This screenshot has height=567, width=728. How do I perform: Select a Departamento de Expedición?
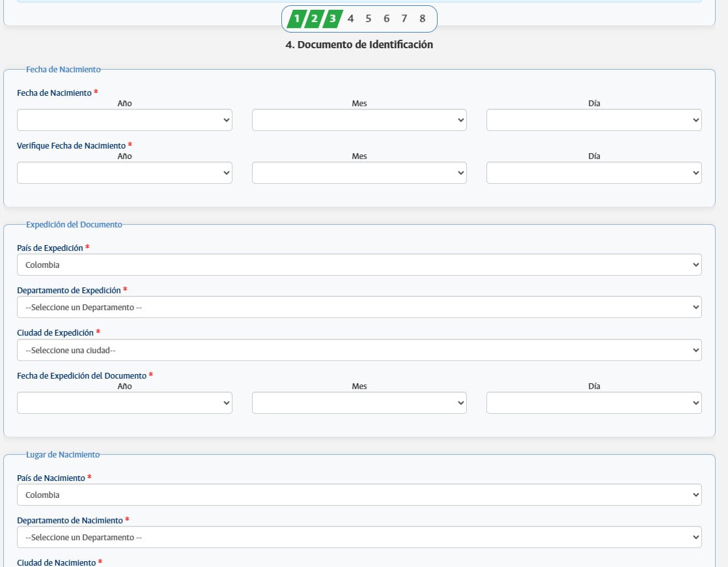359,307
